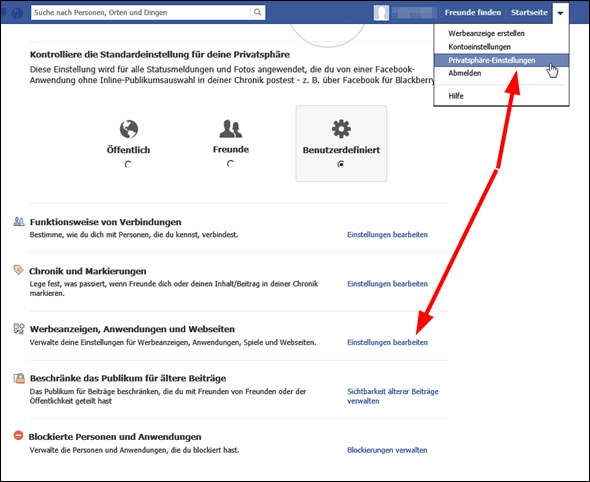This screenshot has width=590, height=482.
Task: Click the Öffentlich globe icon
Action: pos(129,129)
